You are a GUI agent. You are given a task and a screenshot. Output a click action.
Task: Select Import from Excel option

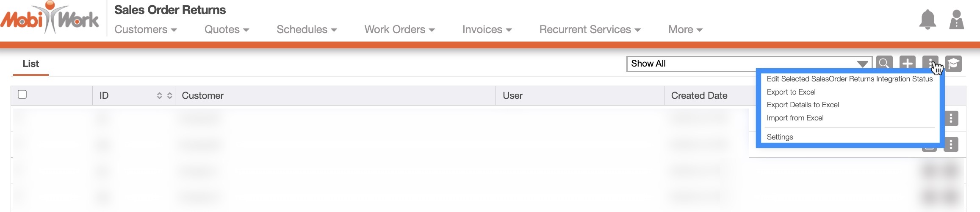click(795, 118)
